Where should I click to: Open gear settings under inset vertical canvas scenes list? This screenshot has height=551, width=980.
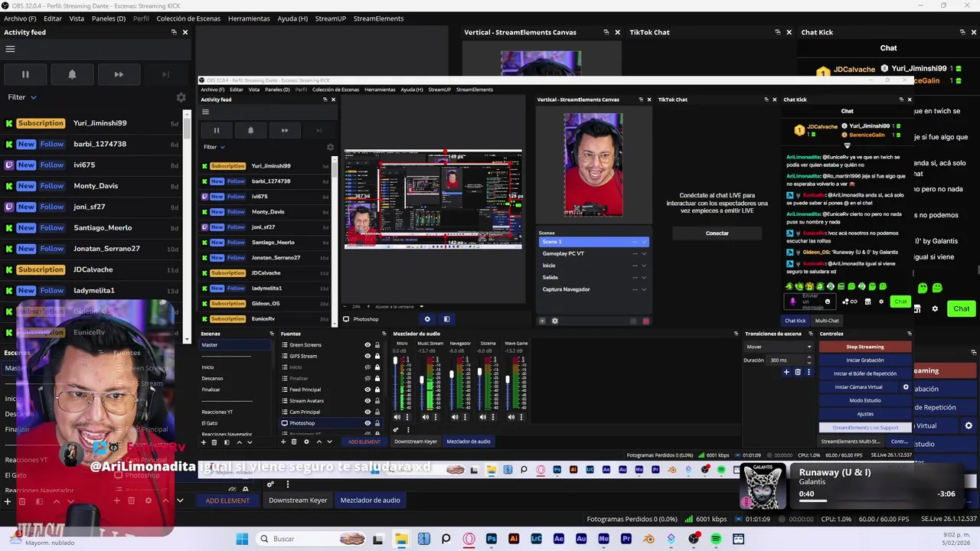(554, 321)
